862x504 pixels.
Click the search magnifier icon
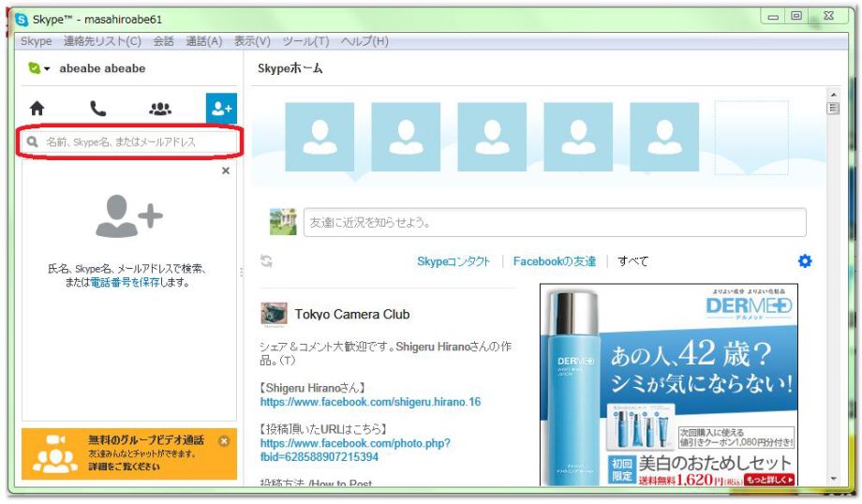[33, 141]
